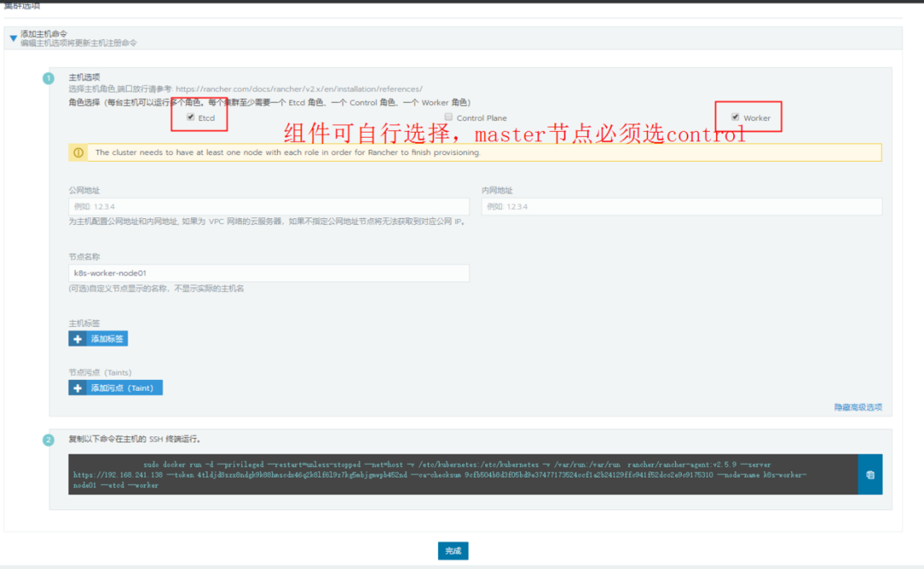This screenshot has height=569, width=924.
Task: Click the plus icon on 添加标签
Action: pyautogui.click(x=77, y=339)
